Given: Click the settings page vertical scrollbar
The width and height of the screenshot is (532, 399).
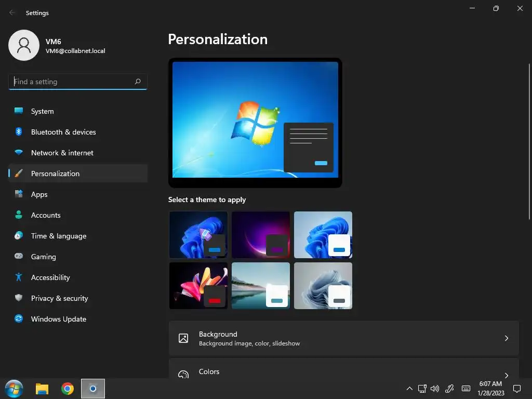Looking at the screenshot, I should click(529, 141).
